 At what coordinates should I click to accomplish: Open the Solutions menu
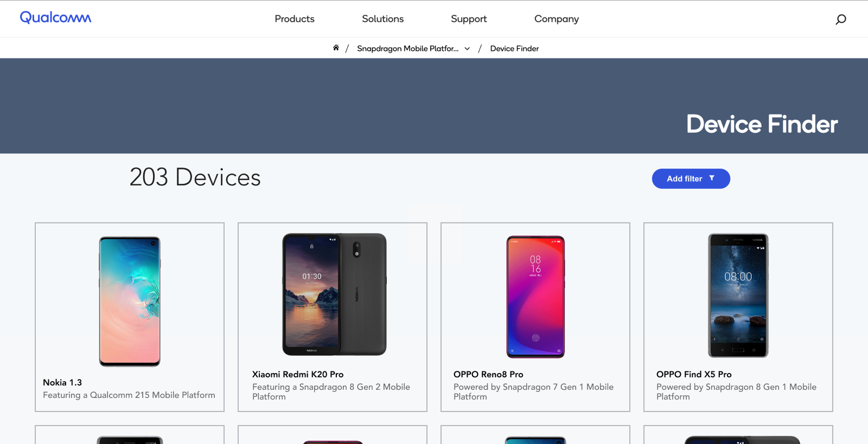pyautogui.click(x=382, y=19)
